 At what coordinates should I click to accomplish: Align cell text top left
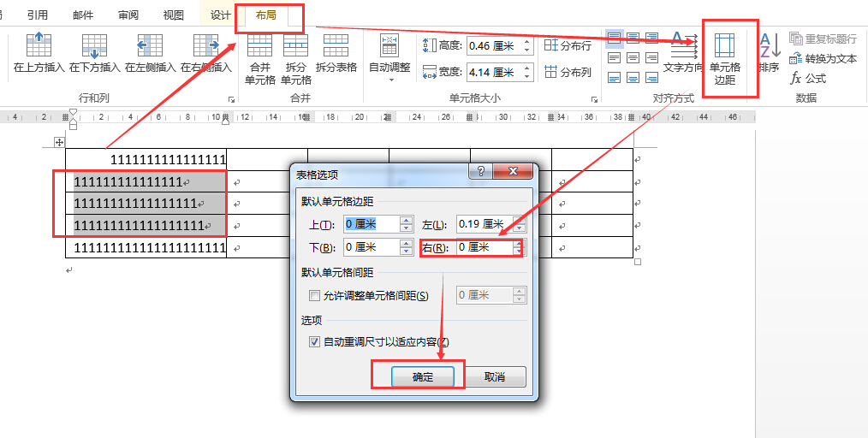tap(615, 38)
